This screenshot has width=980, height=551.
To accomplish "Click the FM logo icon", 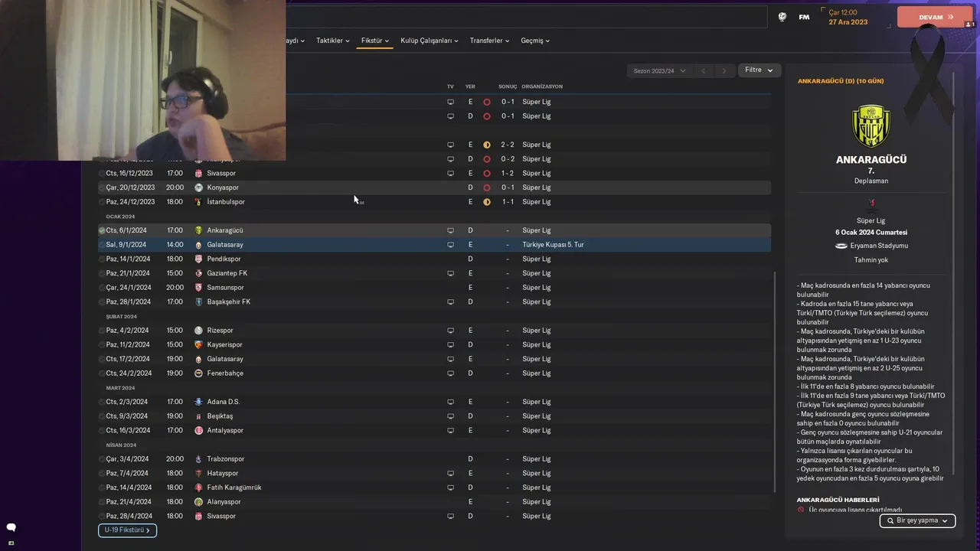I will [804, 17].
